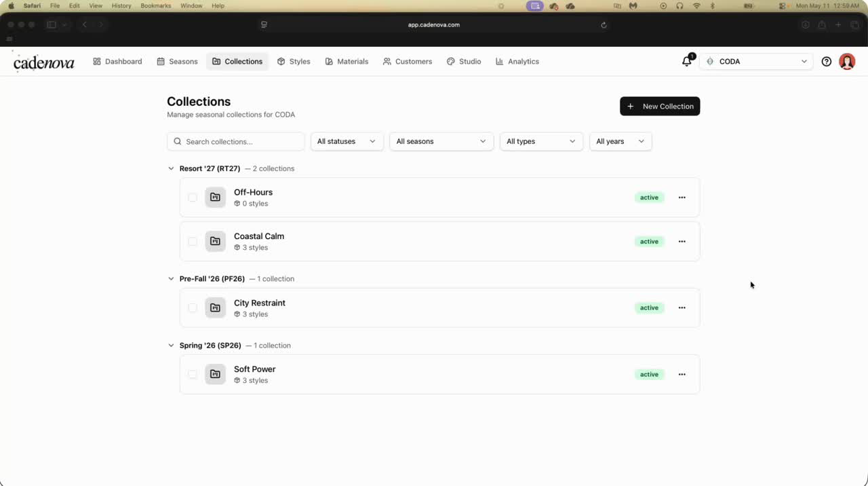Click the New Collection button
Viewport: 868px width, 486px height.
pos(660,107)
